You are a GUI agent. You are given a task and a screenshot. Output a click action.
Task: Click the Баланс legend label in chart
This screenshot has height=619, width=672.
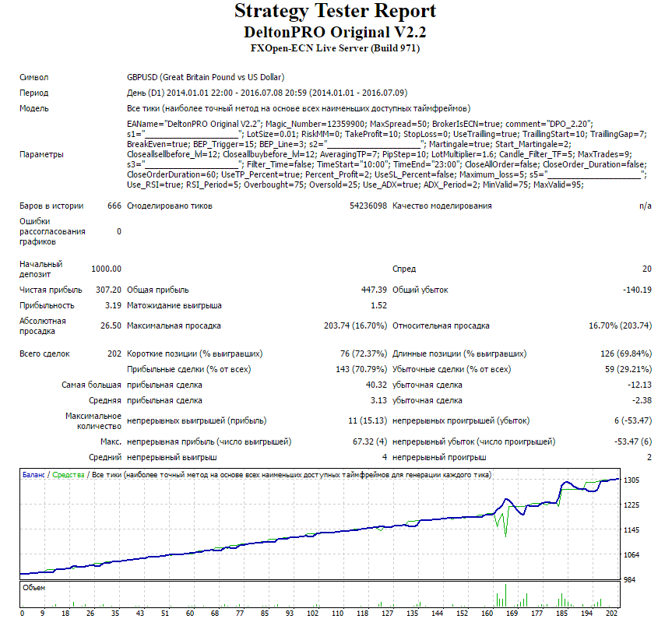click(x=33, y=475)
